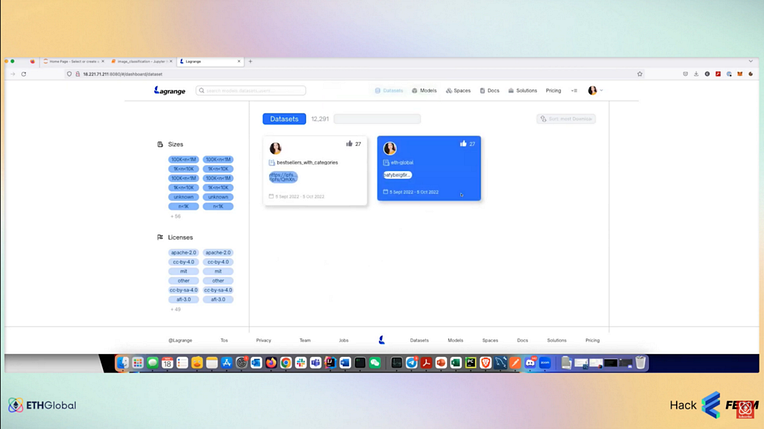Image resolution: width=764 pixels, height=429 pixels.
Task: Open the bestsellers_with_categories dataset title
Action: click(307, 162)
